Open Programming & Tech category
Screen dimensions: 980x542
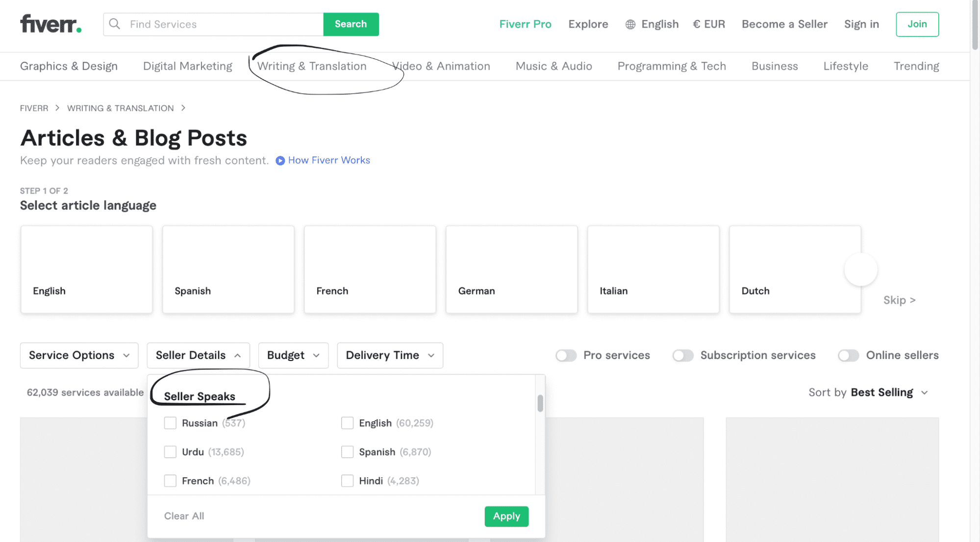[671, 66]
